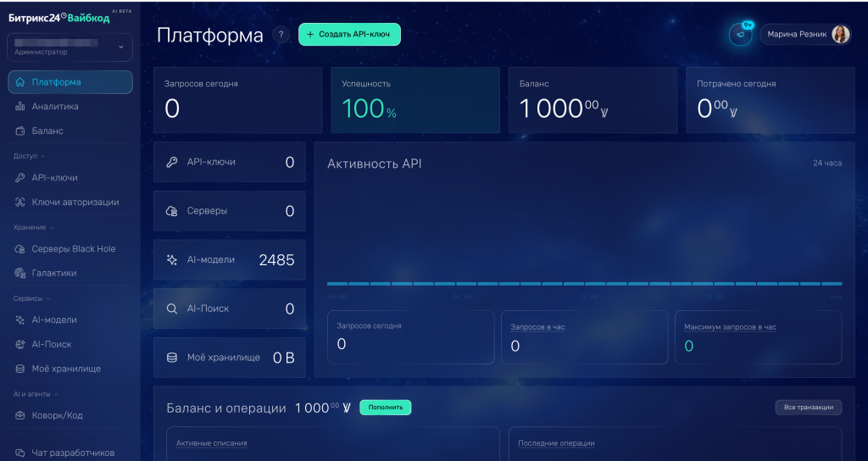Click the Пополнить button
This screenshot has width=868, height=461.
(386, 408)
